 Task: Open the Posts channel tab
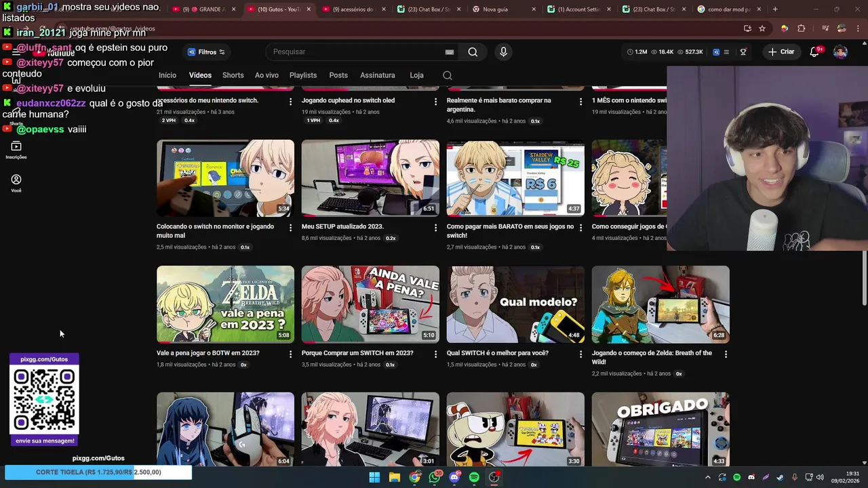338,75
